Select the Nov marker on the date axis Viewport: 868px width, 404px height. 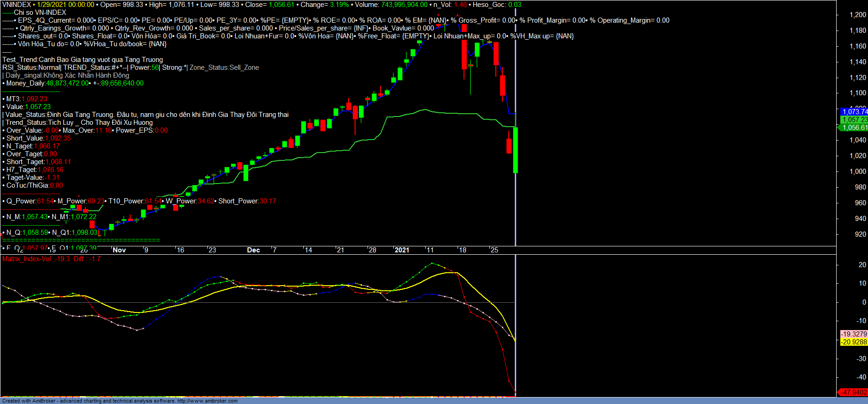119,250
